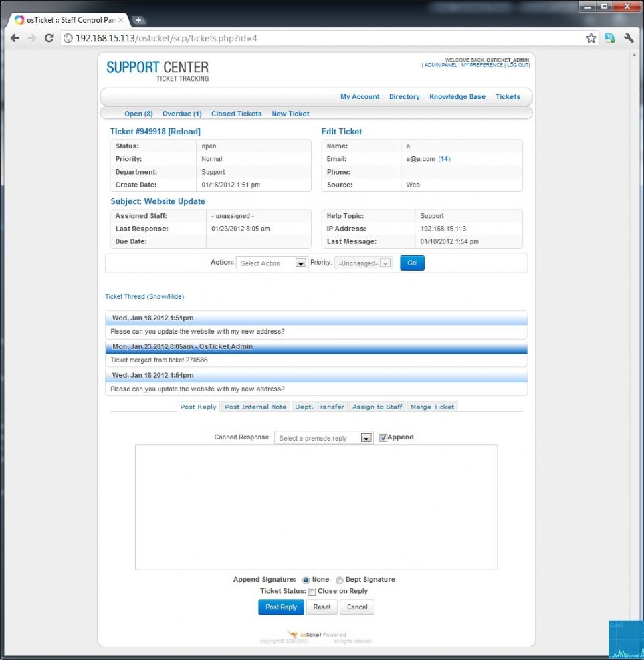Click the osTicket tab favicon
644x660 pixels.
(19, 20)
